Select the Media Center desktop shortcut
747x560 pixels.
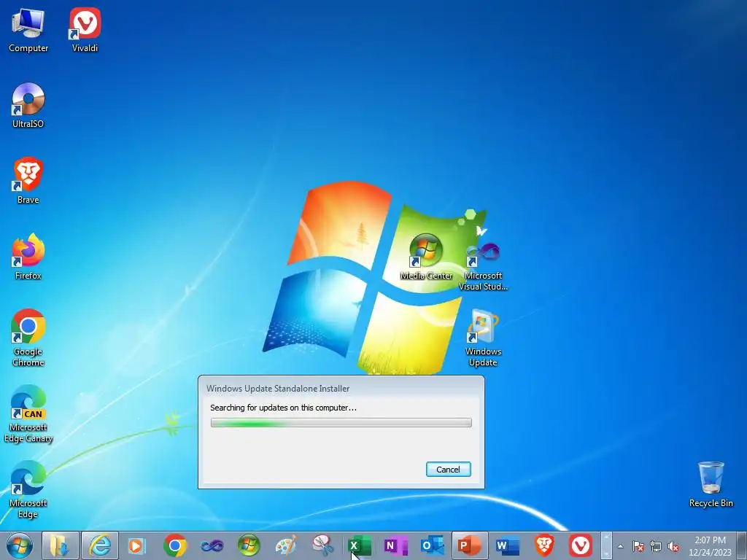[426, 257]
